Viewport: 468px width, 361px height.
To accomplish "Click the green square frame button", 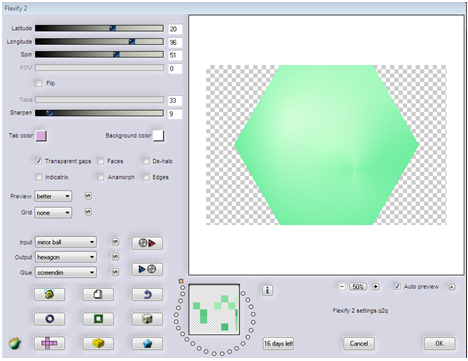I will pyautogui.click(x=98, y=319).
